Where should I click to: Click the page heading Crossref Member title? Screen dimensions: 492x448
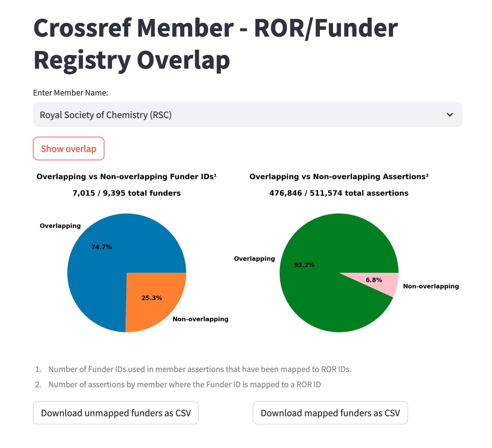[x=215, y=44]
